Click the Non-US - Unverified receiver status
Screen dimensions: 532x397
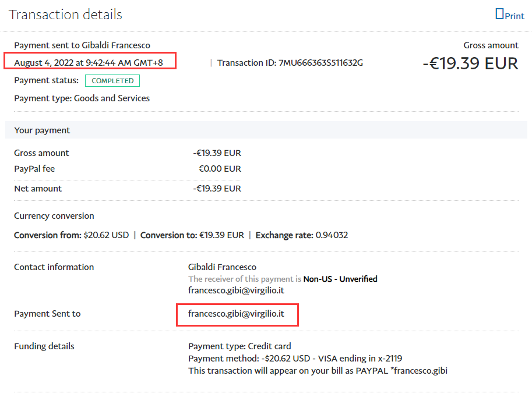pyautogui.click(x=340, y=279)
